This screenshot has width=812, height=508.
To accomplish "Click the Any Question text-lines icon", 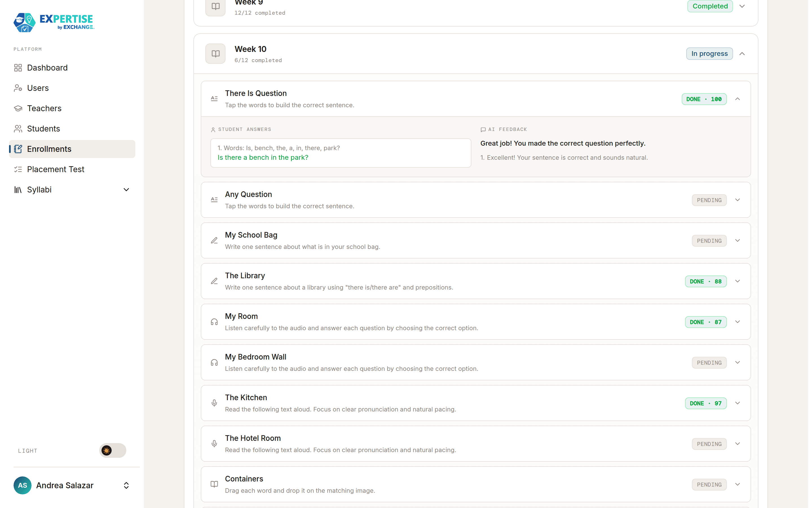I will pos(214,200).
